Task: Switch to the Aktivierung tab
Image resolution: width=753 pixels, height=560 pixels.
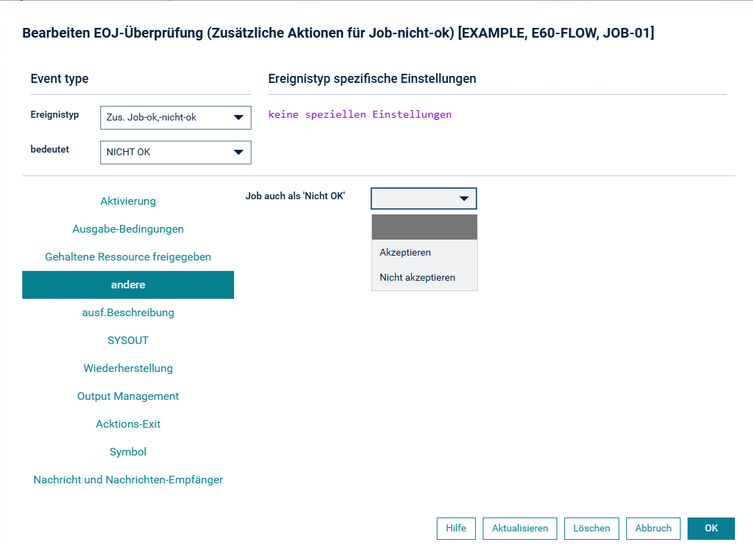Action: pos(128,201)
